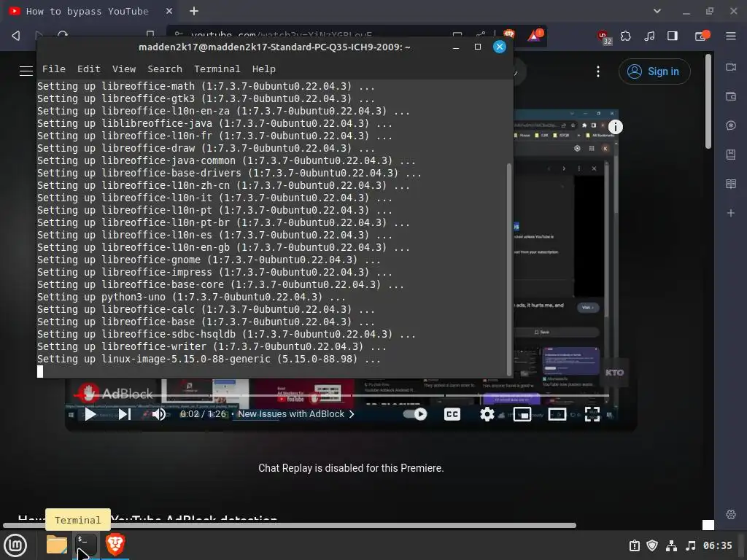This screenshot has width=747, height=560.
Task: Close the 'How to bypass YouTube' tab
Action: click(169, 11)
